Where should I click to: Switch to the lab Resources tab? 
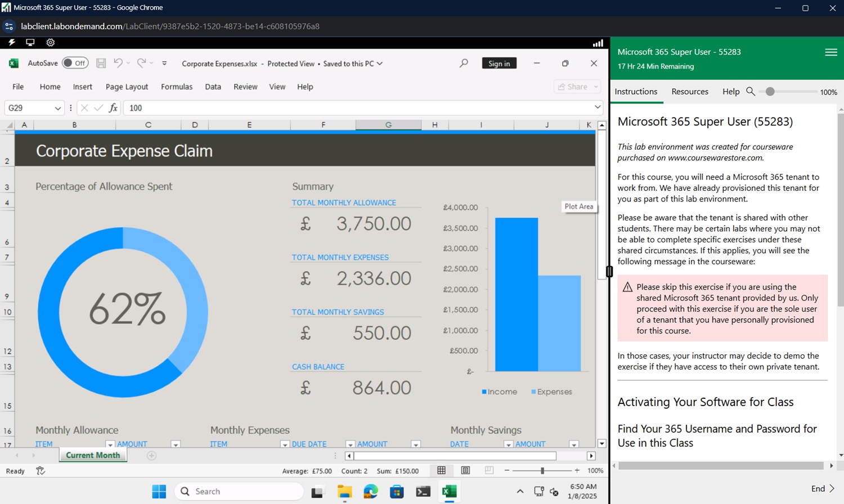tap(690, 91)
